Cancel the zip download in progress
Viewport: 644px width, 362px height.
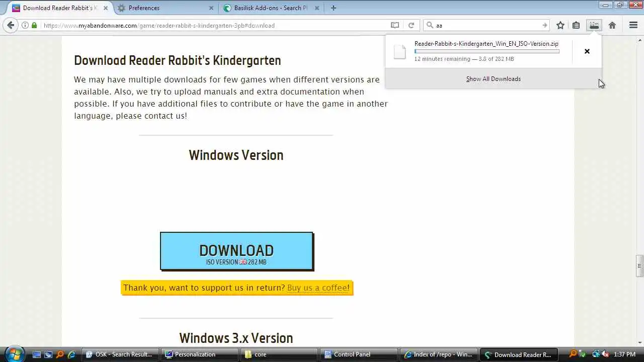tap(587, 51)
